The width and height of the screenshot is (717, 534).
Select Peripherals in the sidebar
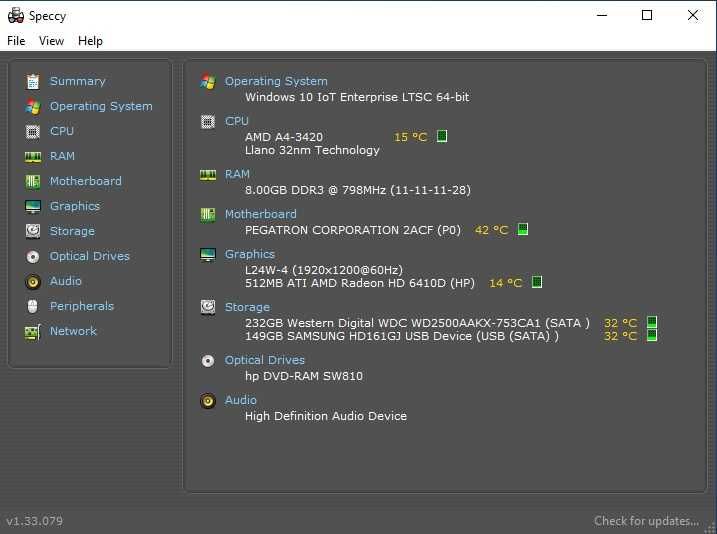point(81,306)
